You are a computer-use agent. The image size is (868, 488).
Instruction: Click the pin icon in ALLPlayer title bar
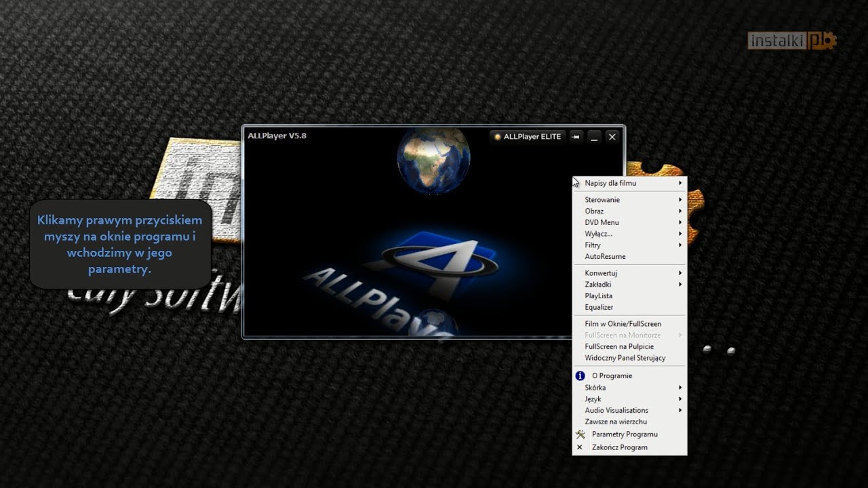click(x=576, y=137)
